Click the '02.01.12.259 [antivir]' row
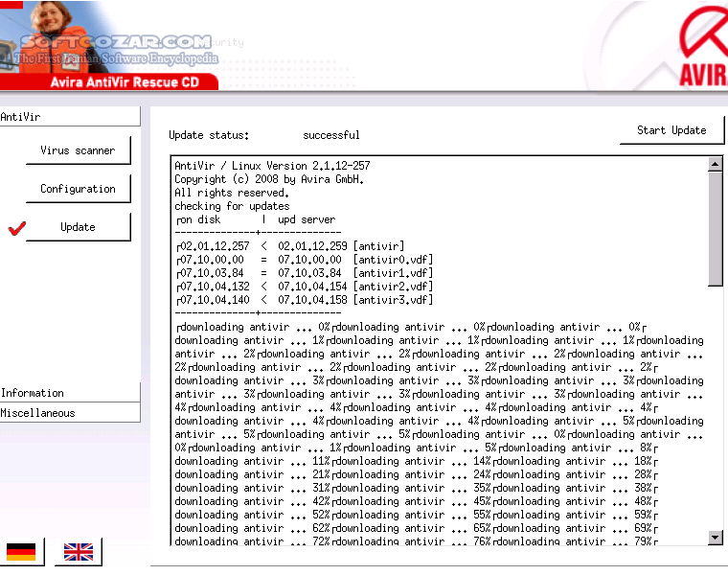The height and width of the screenshot is (575, 728). click(x=290, y=246)
